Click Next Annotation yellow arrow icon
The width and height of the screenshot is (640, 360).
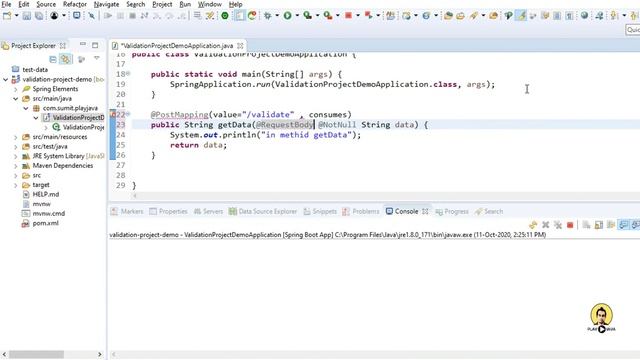click(x=614, y=16)
